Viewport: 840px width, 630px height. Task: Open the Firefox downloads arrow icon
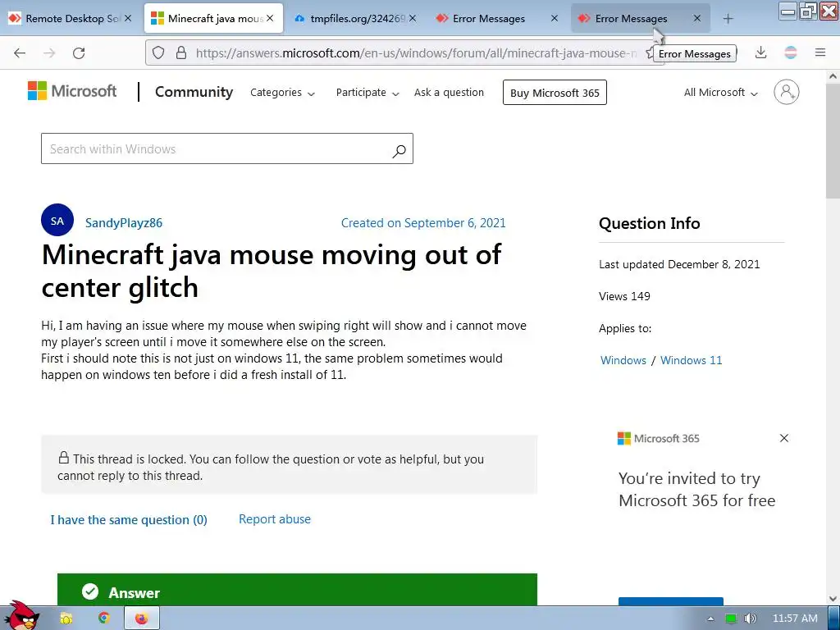tap(760, 52)
